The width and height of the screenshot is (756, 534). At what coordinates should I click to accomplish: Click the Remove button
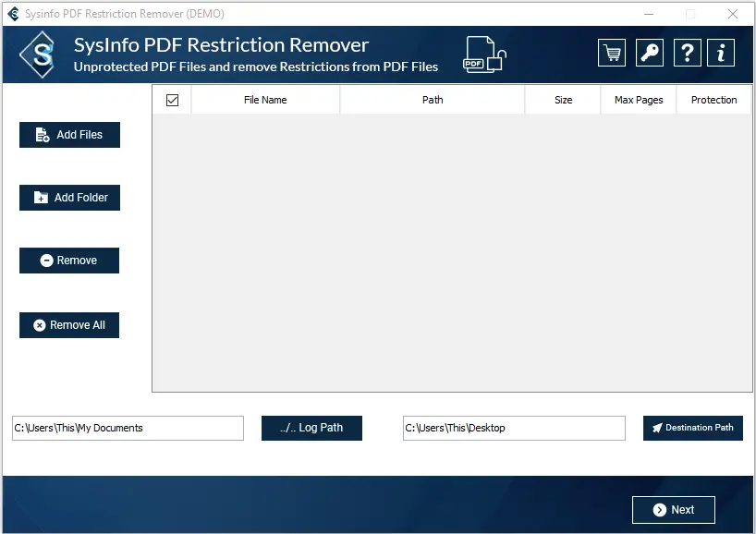[x=68, y=260]
